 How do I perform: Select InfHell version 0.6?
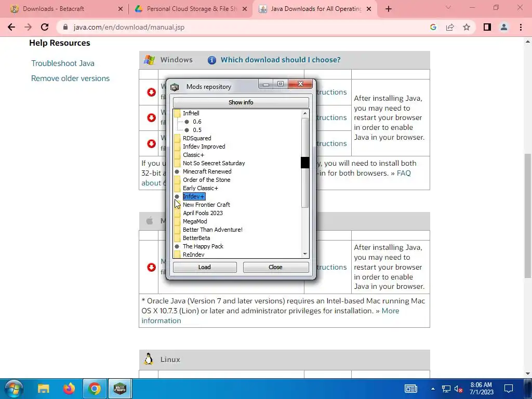click(197, 122)
